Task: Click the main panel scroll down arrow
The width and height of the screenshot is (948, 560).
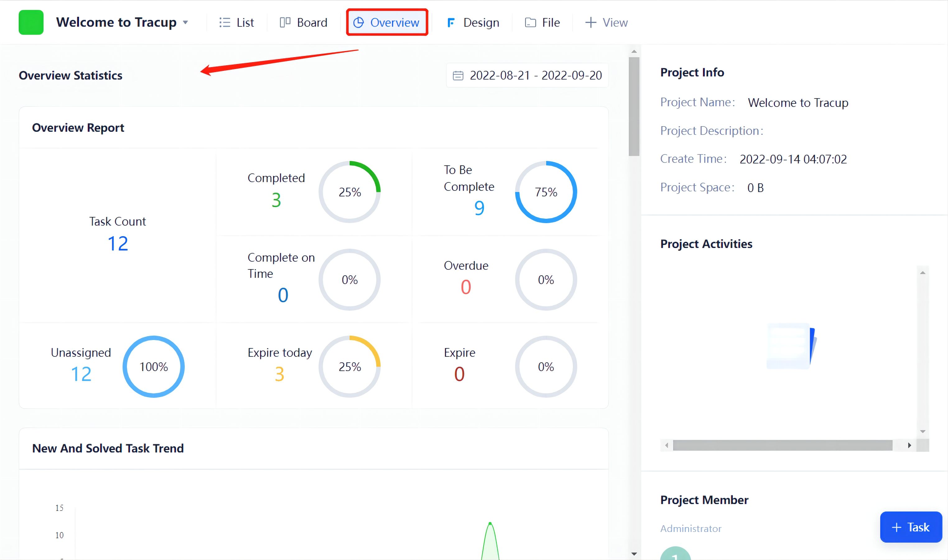Action: click(x=634, y=554)
